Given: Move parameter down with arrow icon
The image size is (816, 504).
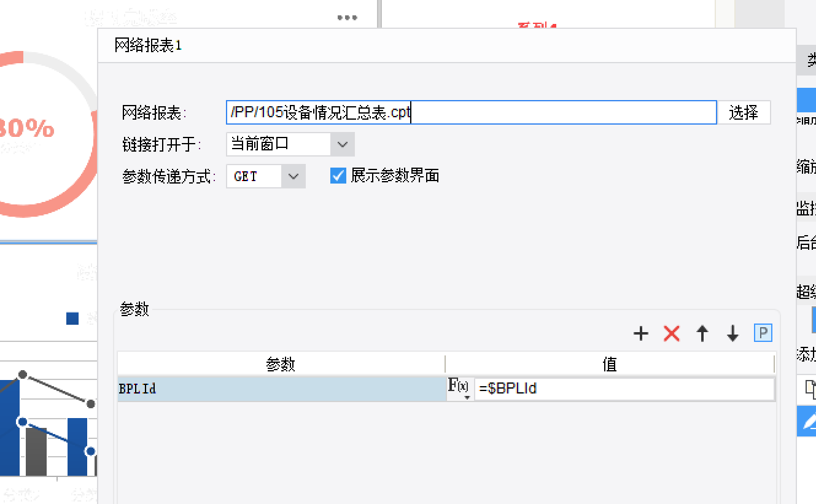Looking at the screenshot, I should (x=732, y=333).
